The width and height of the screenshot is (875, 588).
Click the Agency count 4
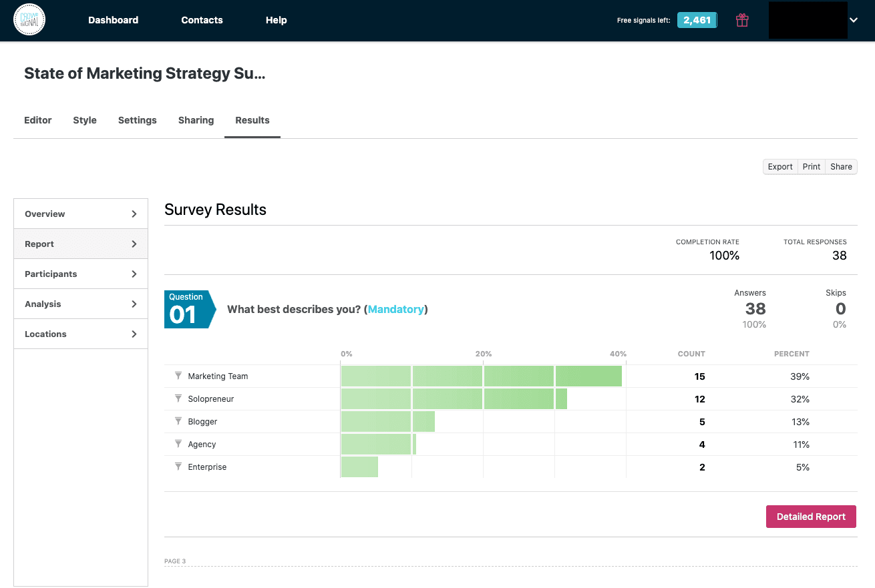point(702,445)
